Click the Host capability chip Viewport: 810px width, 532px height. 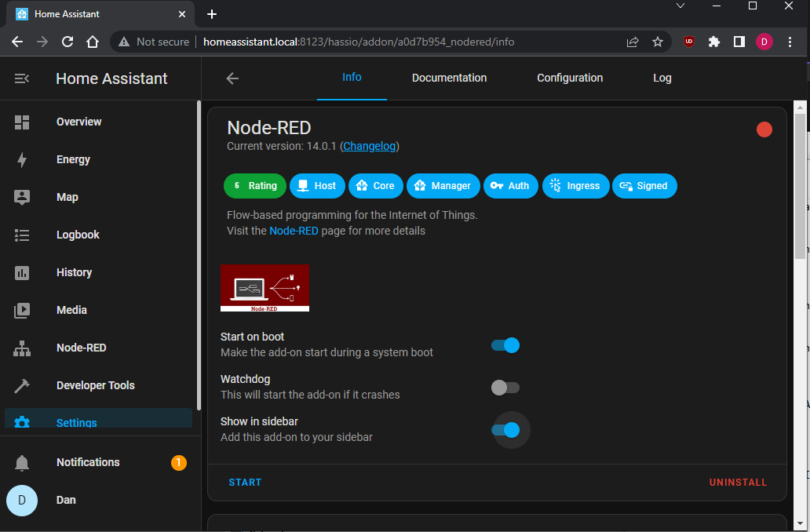[317, 186]
